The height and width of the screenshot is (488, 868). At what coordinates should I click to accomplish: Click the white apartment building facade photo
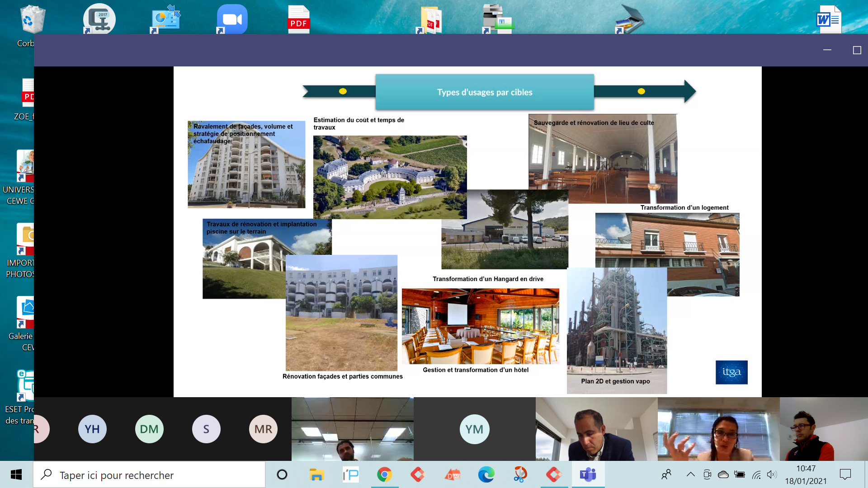(x=246, y=164)
